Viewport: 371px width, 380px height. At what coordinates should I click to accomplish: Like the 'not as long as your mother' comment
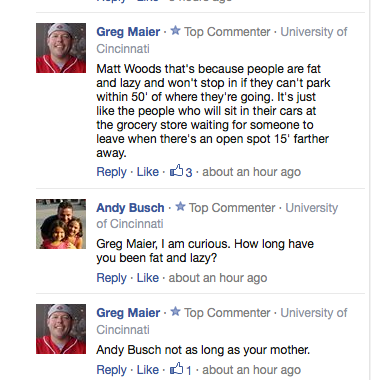(x=148, y=370)
